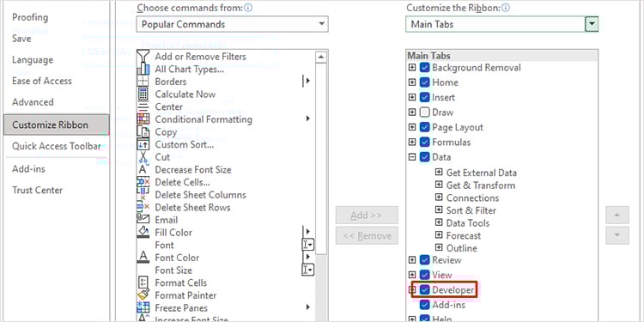Switch to the Trust Center category

38,190
